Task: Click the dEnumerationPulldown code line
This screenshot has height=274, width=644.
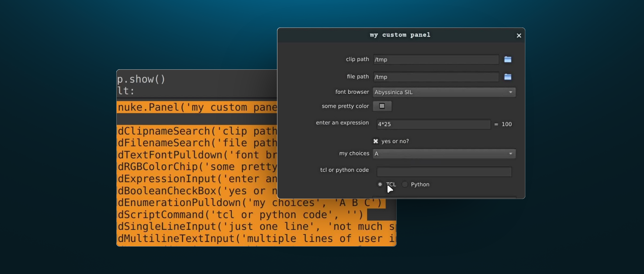Action: pos(251,203)
